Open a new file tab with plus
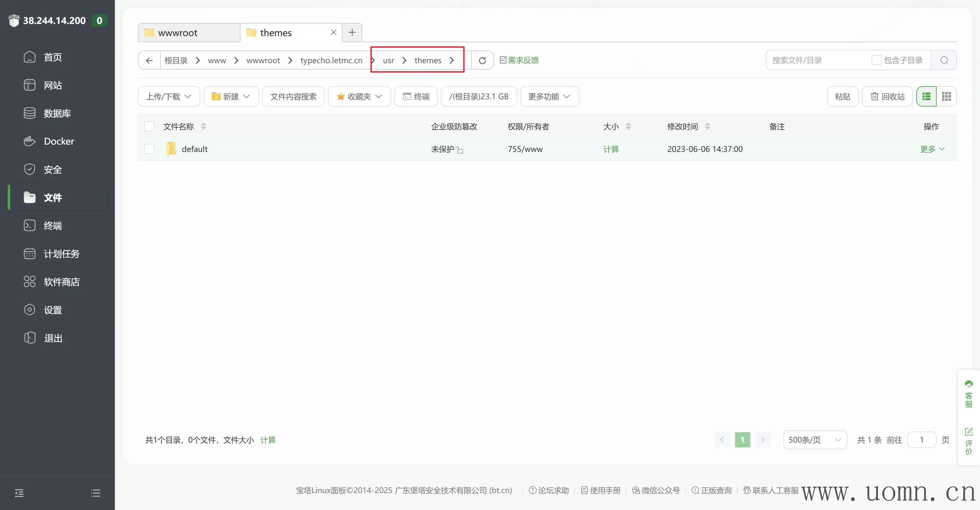 [x=352, y=32]
